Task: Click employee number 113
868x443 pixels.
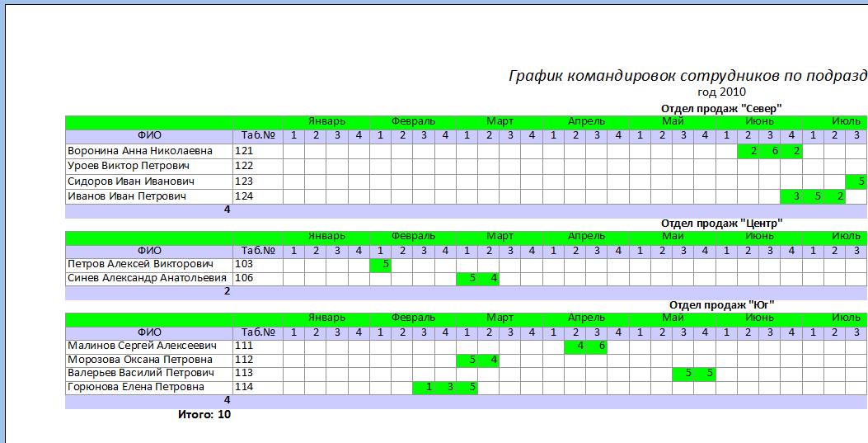Action: [244, 373]
